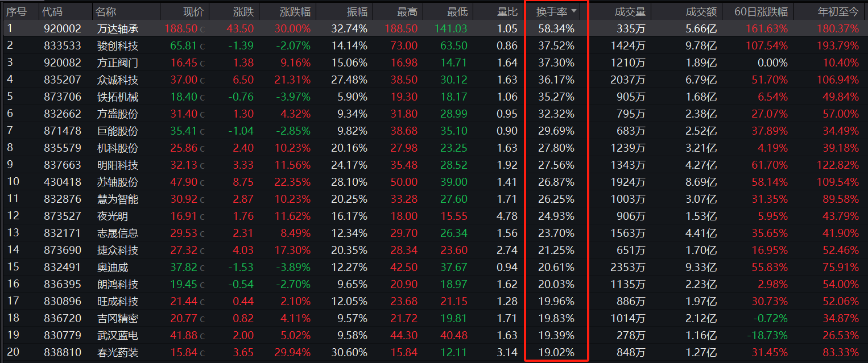This screenshot has height=363, width=868.
Task: Open 春光药装 in the last row
Action: click(117, 352)
